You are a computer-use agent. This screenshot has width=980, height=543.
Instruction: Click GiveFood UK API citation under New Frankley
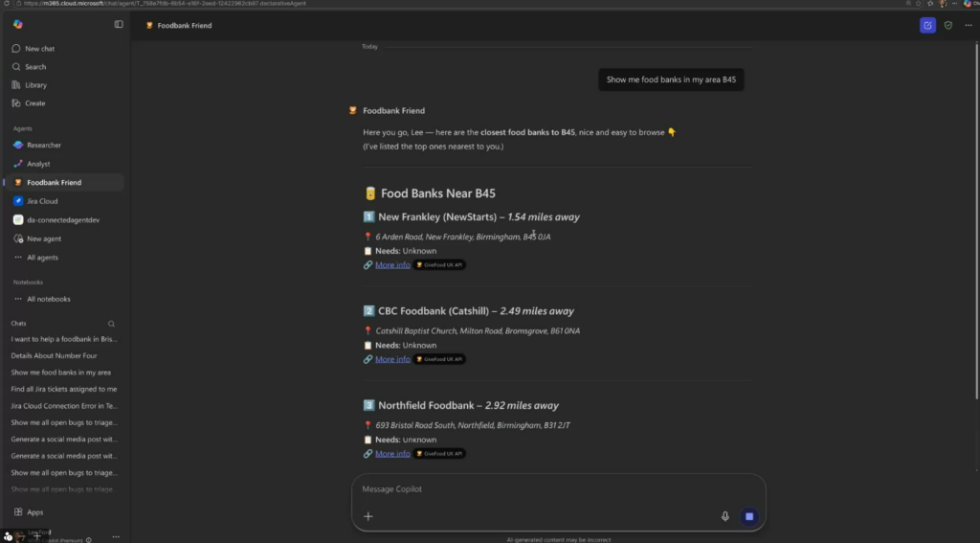[x=439, y=265]
